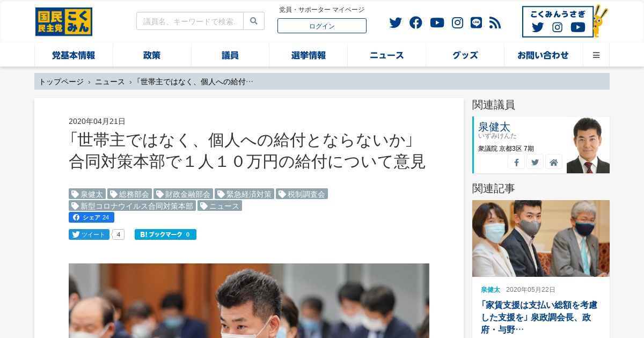Viewport: 644px width, 338px height.
Task: Open the グッズ menu
Action: coord(465,55)
